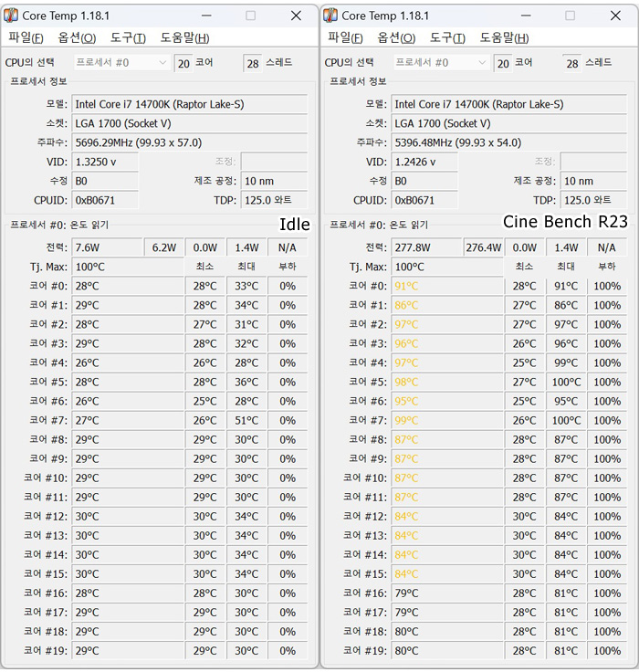The height and width of the screenshot is (672, 639).
Task: Open the 파일(F) menu in the Cine Bench R23 window
Action: pyautogui.click(x=345, y=37)
